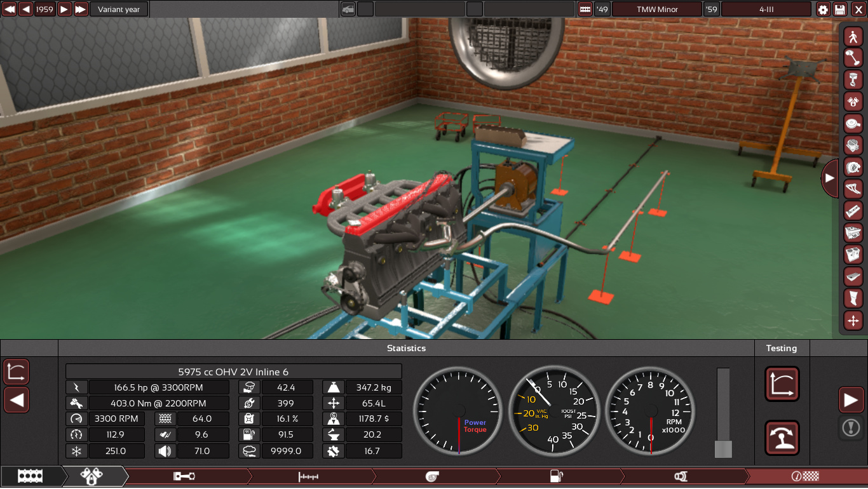
Task: Click the test lever icon under Testing
Action: (782, 438)
